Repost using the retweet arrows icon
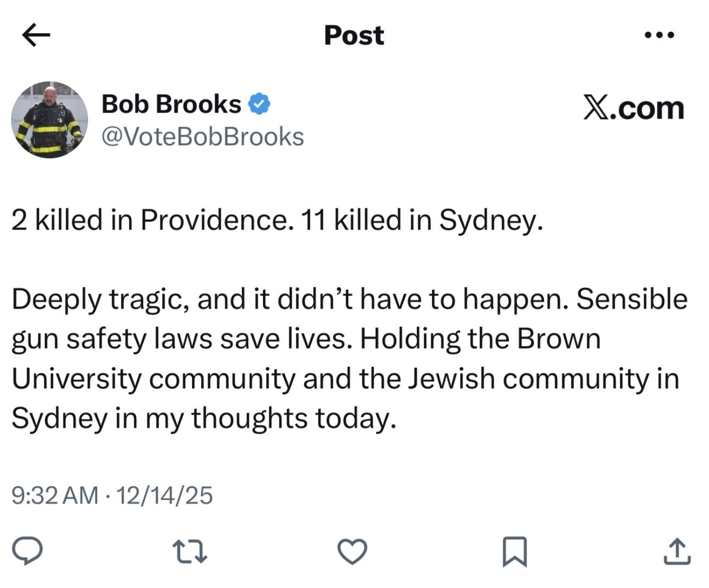709x588 pixels. (189, 551)
